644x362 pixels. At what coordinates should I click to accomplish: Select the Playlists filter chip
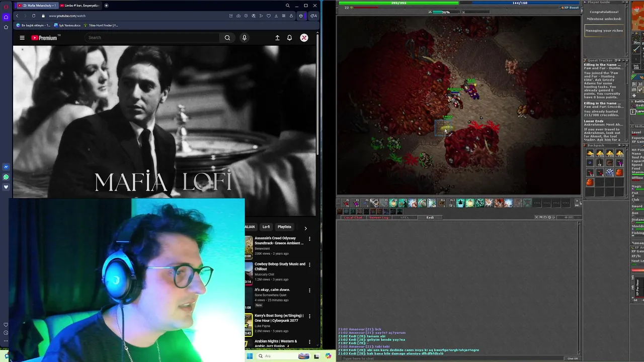(284, 227)
